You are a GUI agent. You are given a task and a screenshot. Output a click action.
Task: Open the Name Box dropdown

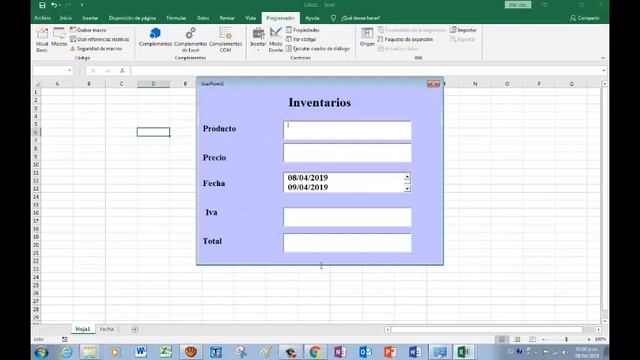tap(69, 71)
